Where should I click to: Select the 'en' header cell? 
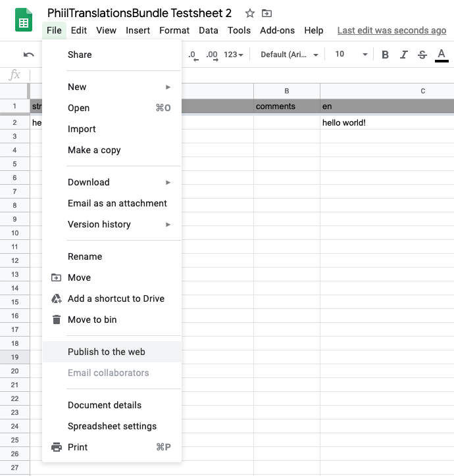pyautogui.click(x=387, y=107)
